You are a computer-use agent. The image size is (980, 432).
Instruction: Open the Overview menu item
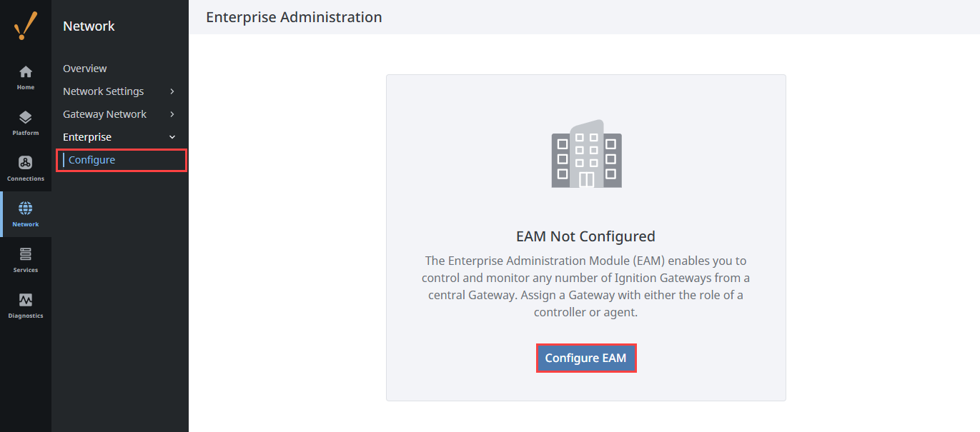coord(85,69)
